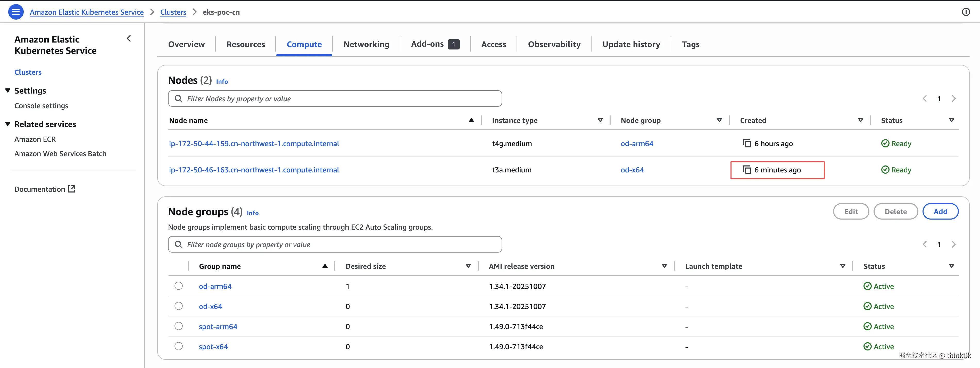Copy the 6 hours ago timestamp
This screenshot has height=368, width=980.
747,143
